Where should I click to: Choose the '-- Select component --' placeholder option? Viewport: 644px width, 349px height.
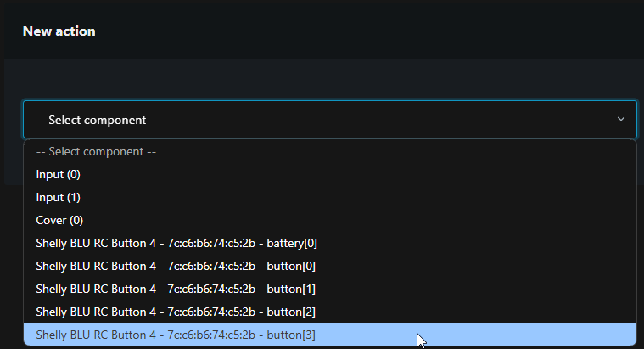96,152
